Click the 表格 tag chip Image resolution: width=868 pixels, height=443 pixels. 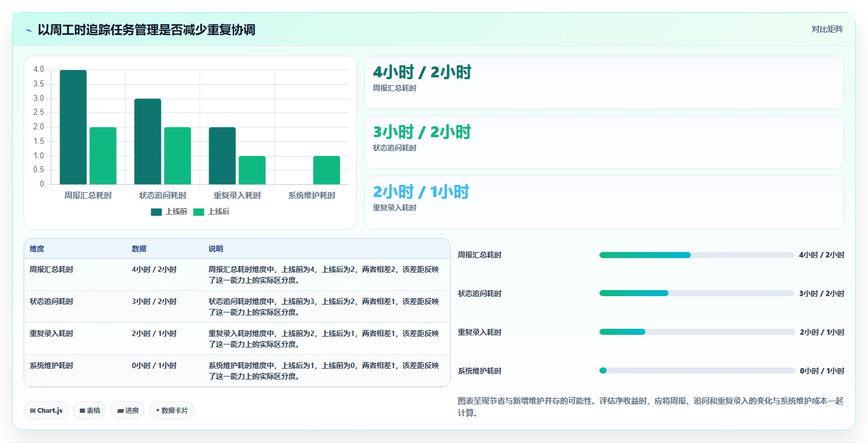(90, 410)
